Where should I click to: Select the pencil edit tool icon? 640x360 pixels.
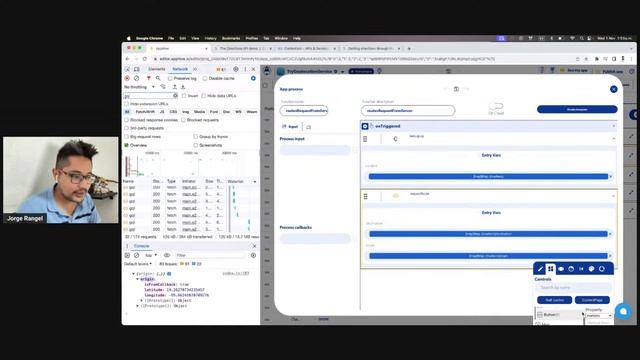540,269
